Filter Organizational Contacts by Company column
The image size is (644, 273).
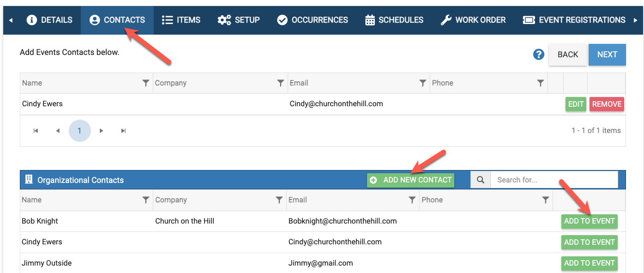[x=279, y=200]
